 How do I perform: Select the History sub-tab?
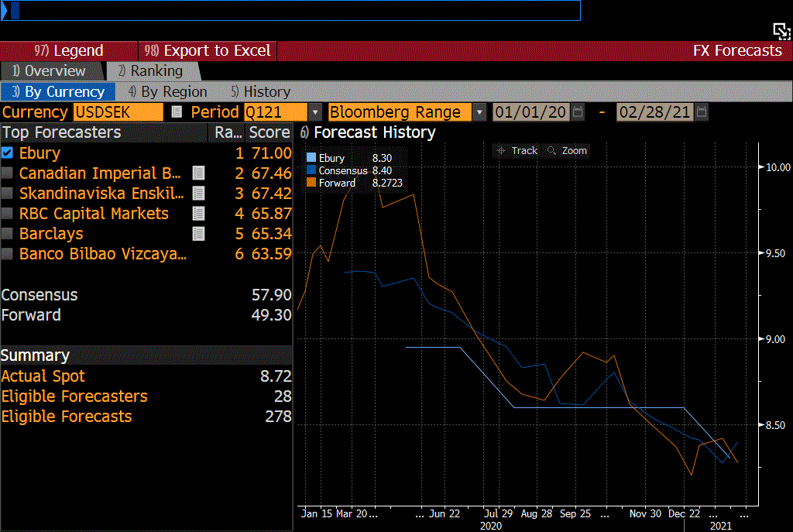pos(262,91)
